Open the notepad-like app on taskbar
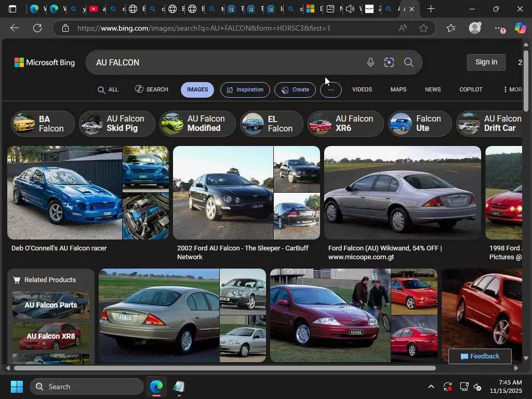The width and height of the screenshot is (532, 399). click(x=179, y=387)
